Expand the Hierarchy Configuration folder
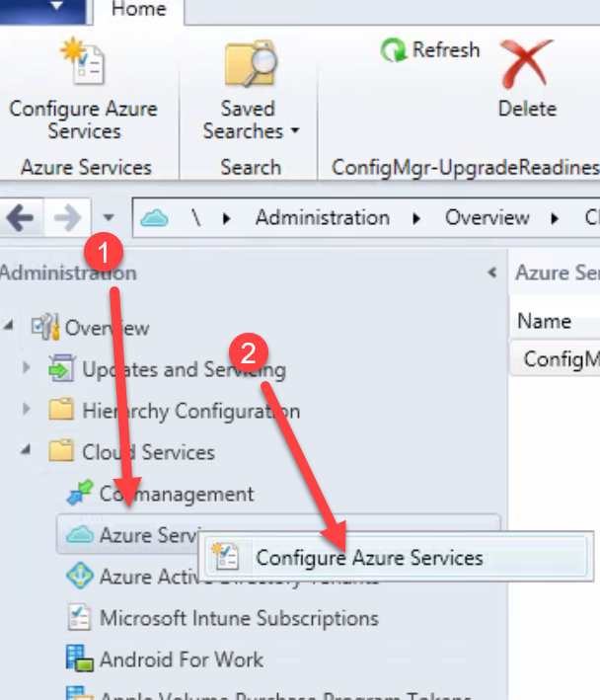 coord(28,411)
